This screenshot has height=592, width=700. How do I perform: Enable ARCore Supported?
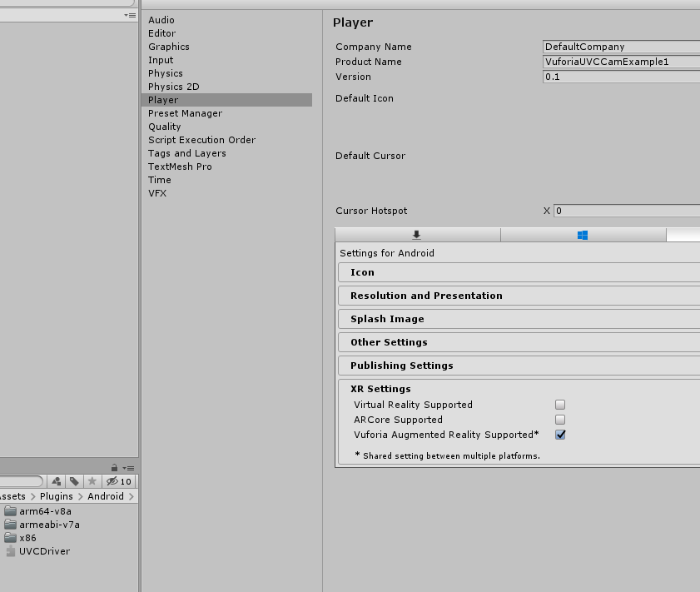(x=560, y=420)
